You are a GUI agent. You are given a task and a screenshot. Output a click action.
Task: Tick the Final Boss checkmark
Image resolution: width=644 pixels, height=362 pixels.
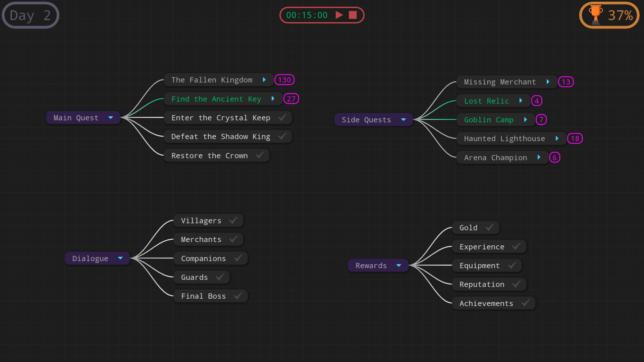[x=238, y=296]
